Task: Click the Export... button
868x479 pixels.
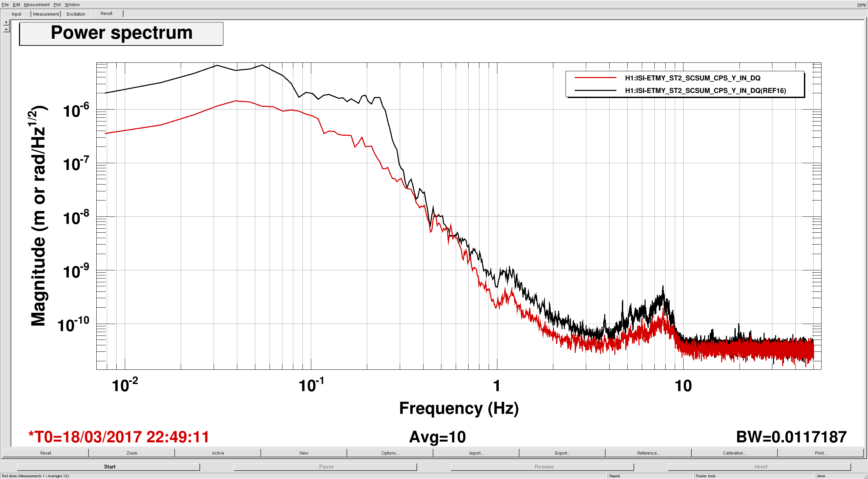Action: 562,453
